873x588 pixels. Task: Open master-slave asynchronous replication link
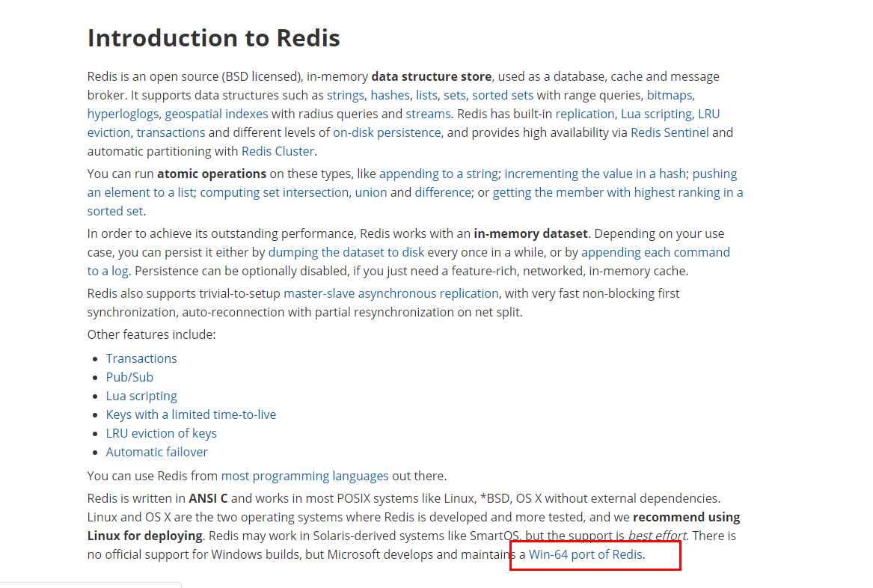tap(391, 293)
